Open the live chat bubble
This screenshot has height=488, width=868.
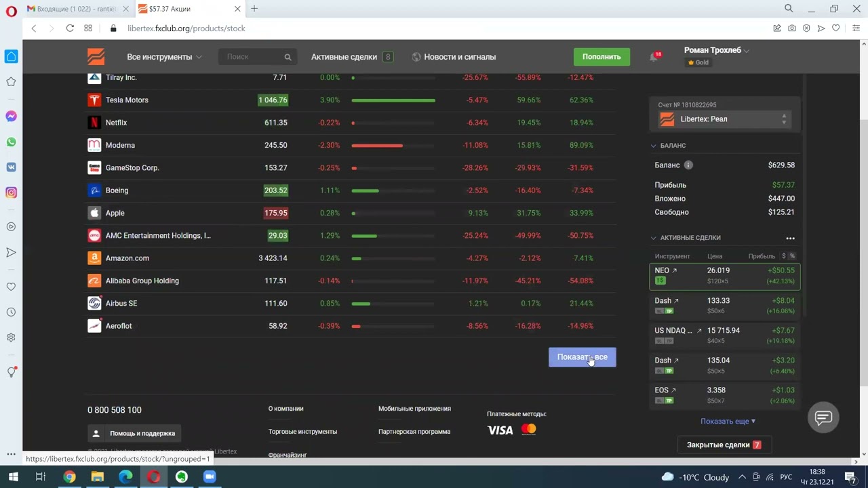tap(823, 418)
